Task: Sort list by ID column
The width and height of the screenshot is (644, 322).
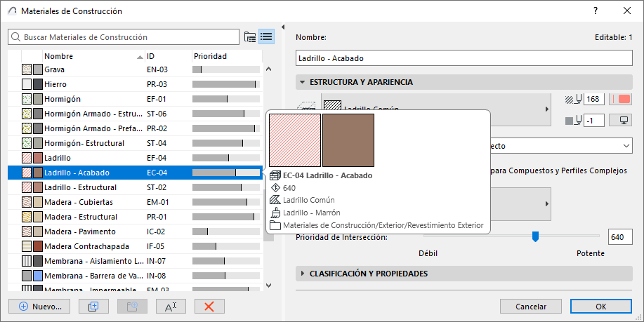Action: click(x=169, y=56)
